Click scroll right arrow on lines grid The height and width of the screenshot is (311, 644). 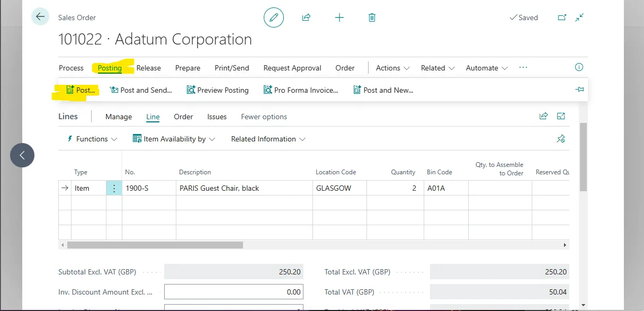[x=565, y=245]
